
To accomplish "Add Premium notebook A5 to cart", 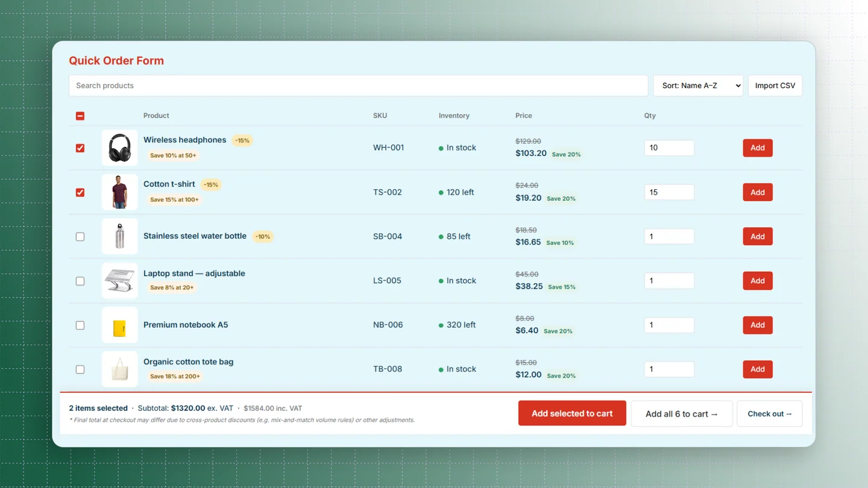I will (x=758, y=325).
